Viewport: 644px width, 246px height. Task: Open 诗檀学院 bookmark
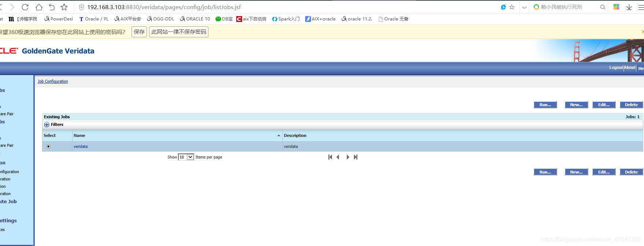(x=23, y=19)
